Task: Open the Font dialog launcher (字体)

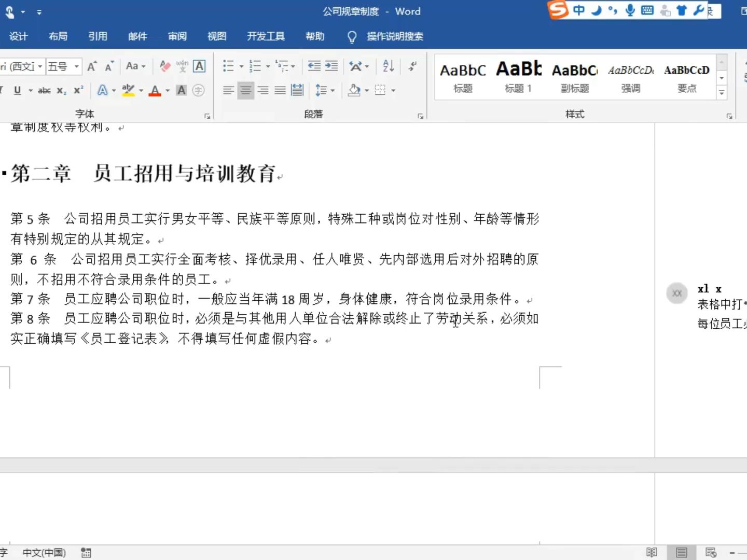Action: tap(207, 116)
